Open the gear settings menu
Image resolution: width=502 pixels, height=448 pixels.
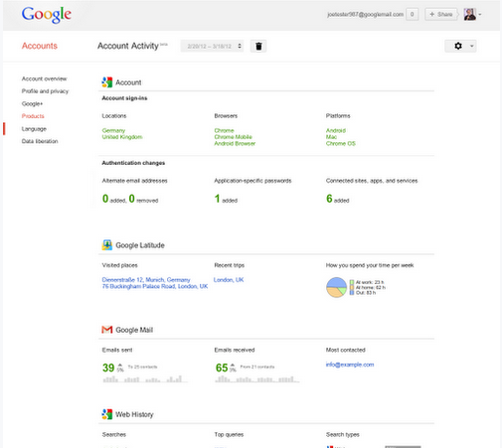pos(458,46)
